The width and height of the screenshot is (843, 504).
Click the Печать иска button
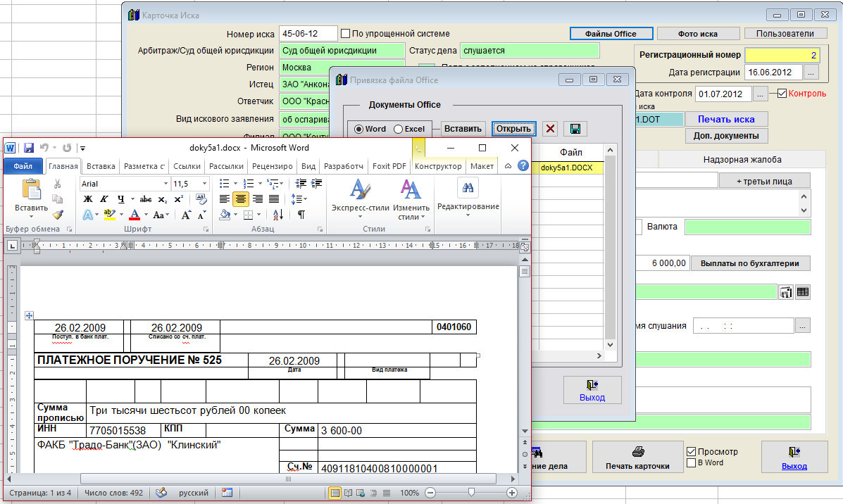point(726,119)
